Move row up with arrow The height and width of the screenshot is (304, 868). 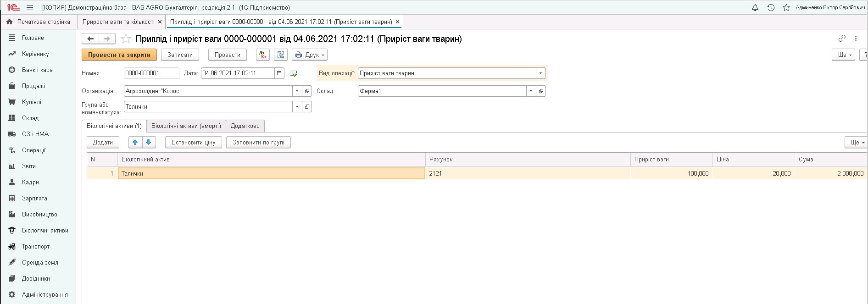coord(135,143)
